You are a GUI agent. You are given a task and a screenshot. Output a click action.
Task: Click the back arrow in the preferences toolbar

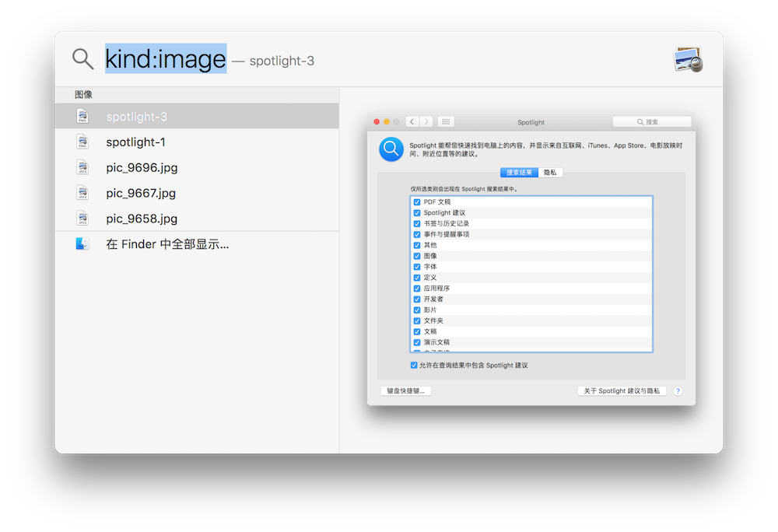[x=412, y=121]
